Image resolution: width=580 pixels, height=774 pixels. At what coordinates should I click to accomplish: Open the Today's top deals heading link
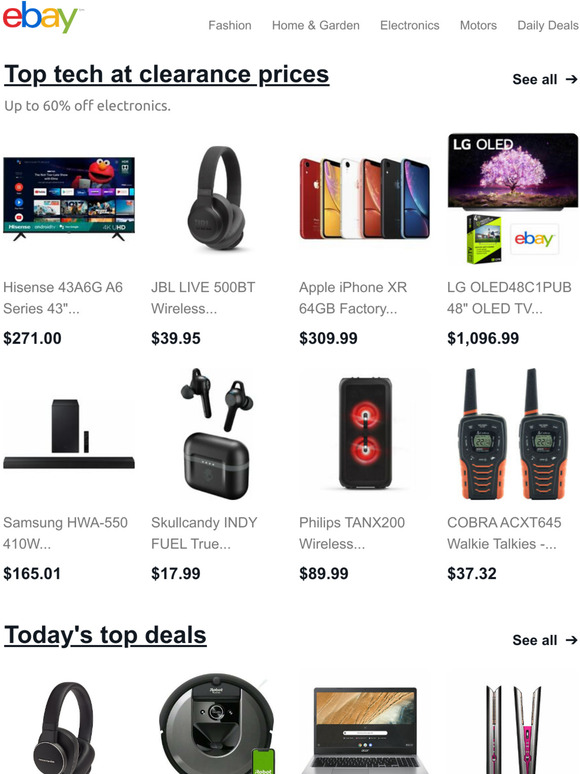(x=105, y=635)
